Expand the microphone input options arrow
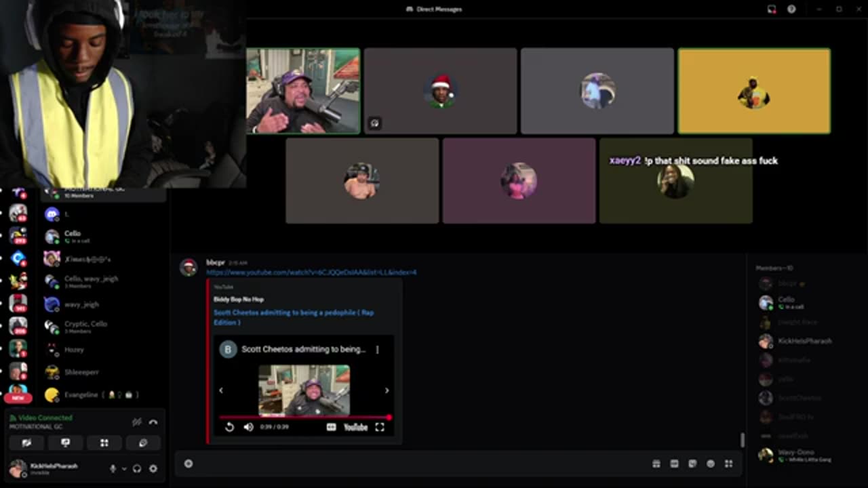Screen dimensions: 868x488 tap(123, 469)
